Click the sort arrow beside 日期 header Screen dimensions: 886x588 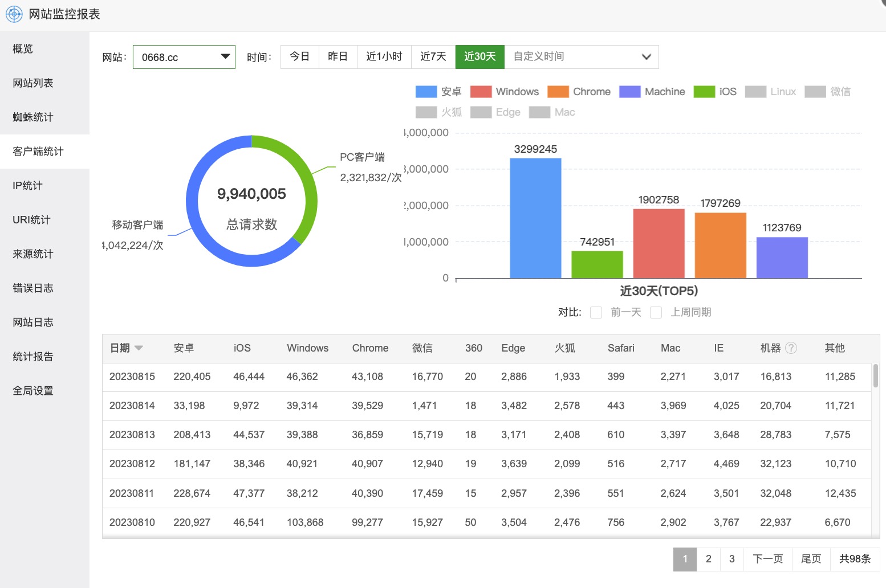(139, 348)
